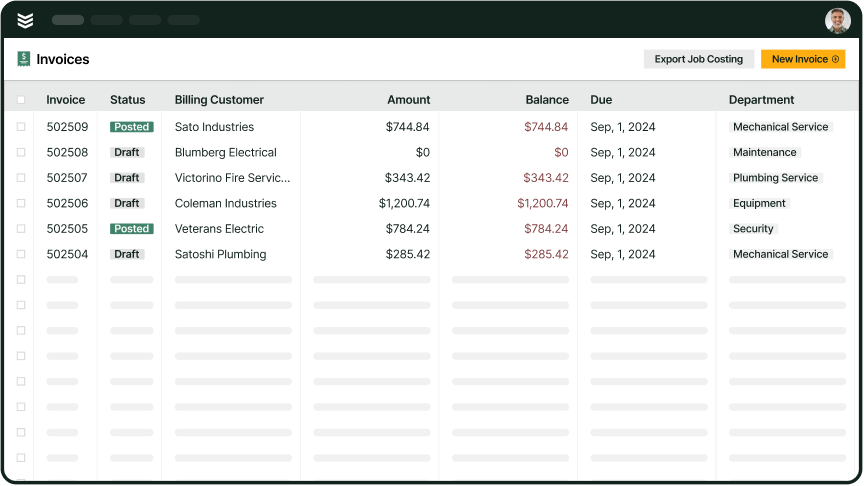The width and height of the screenshot is (864, 486).
Task: Sort by the Status column header
Action: pos(127,100)
